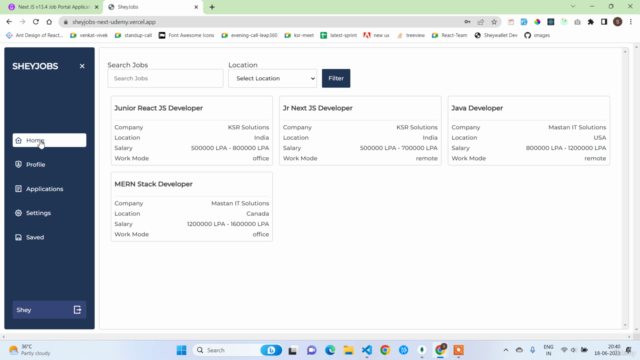Open the Chrome three-dot menu

click(631, 22)
